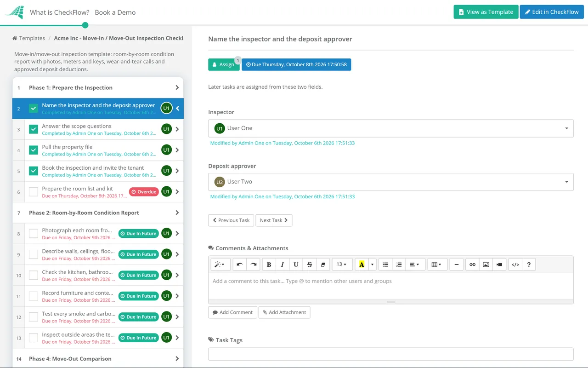
Task: Switch to code view in editor
Action: [x=515, y=264]
